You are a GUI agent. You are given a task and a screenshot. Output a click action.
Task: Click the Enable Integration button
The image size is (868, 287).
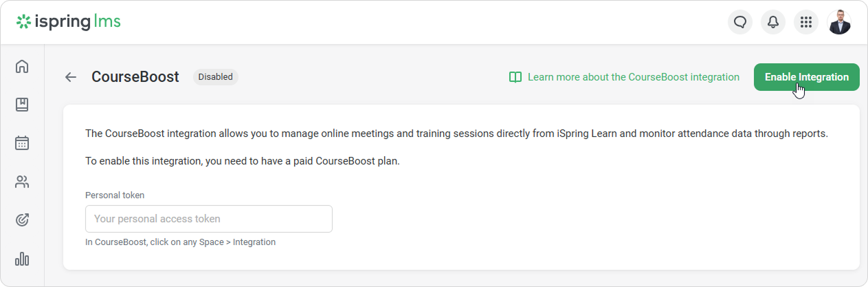[806, 77]
